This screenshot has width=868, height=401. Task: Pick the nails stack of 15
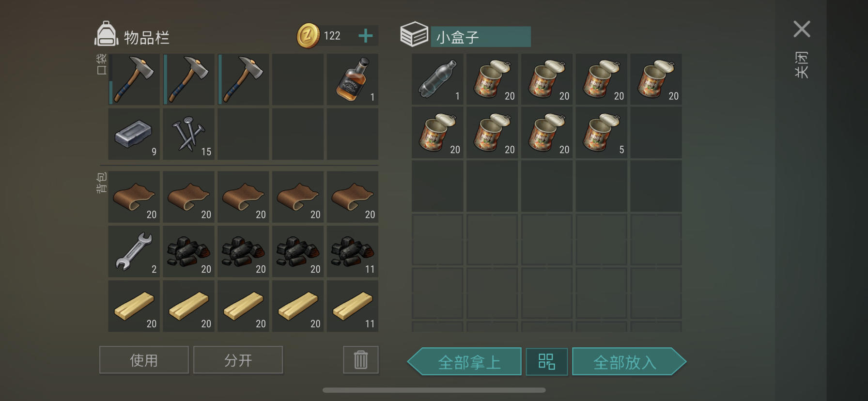188,134
